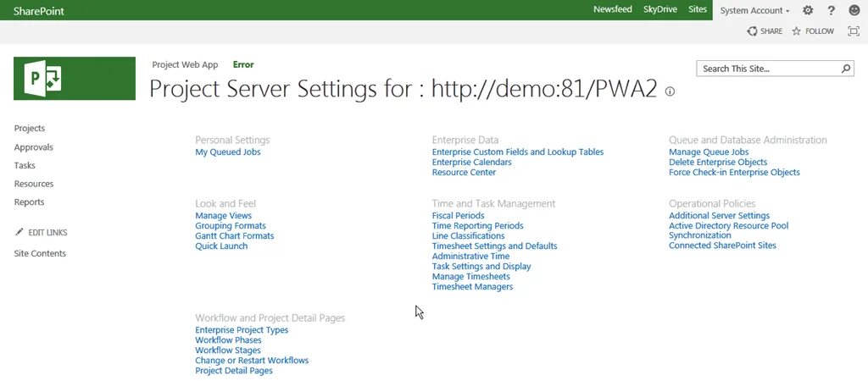The image size is (868, 381).
Task: Open Line Classifications
Action: pyautogui.click(x=468, y=235)
